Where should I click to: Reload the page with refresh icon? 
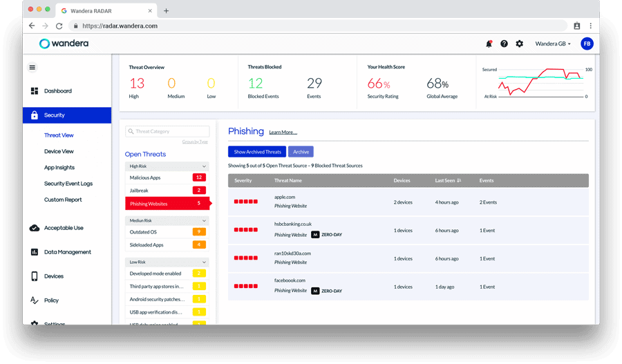59,26
